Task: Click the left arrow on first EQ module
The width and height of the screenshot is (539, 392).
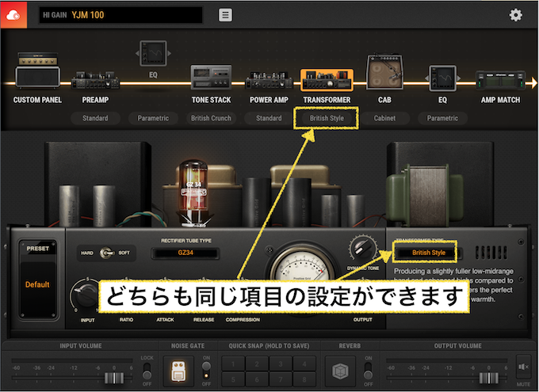Action: click(137, 53)
